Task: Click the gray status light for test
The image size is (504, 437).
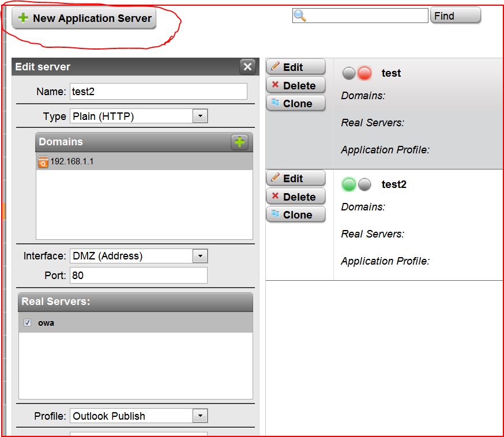Action: point(349,73)
